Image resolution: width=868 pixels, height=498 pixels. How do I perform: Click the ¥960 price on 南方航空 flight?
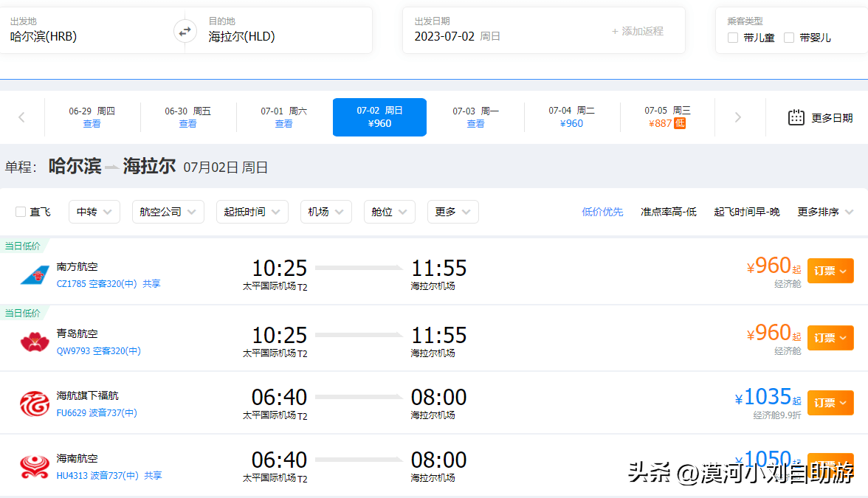click(774, 266)
